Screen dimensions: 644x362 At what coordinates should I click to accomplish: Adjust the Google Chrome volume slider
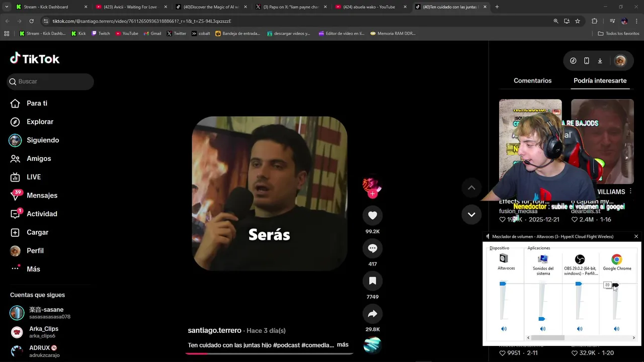616,285
